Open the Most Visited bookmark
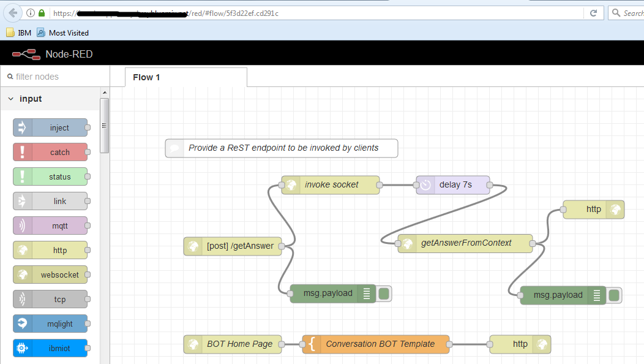Viewport: 644px width, 364px height. [63, 33]
